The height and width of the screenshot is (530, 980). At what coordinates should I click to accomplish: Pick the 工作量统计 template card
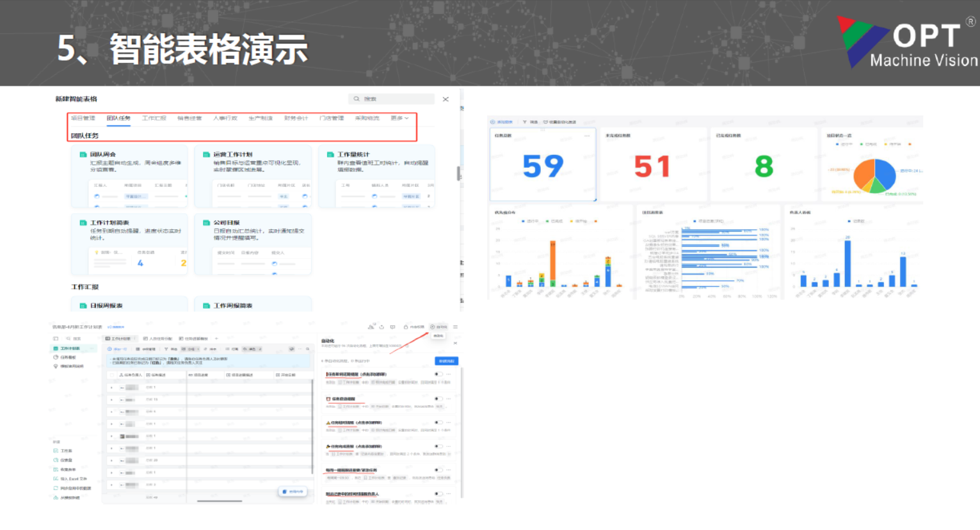(376, 177)
